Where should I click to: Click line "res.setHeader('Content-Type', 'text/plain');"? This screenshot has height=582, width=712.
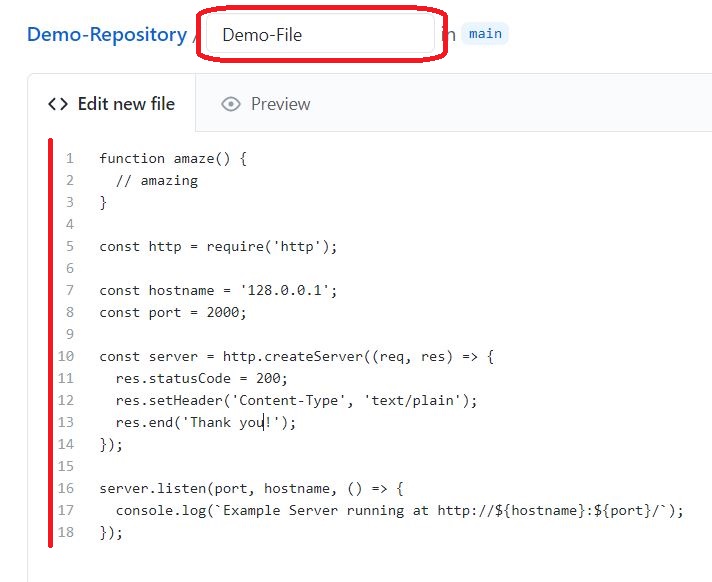(x=297, y=401)
